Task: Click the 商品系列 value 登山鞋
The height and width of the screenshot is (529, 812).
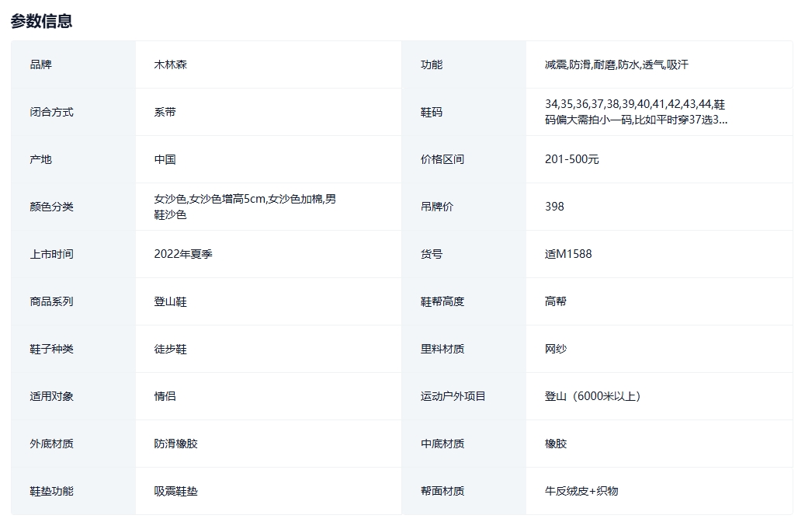Action: (x=171, y=301)
